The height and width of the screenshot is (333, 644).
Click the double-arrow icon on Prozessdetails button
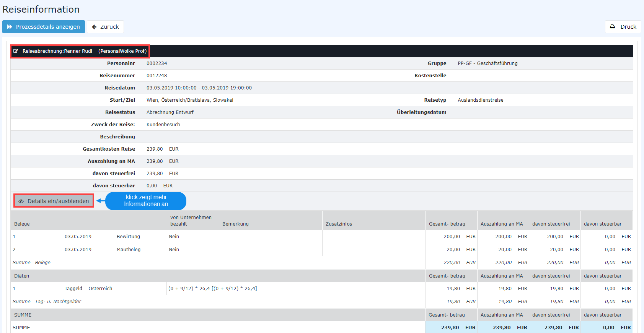click(x=10, y=27)
